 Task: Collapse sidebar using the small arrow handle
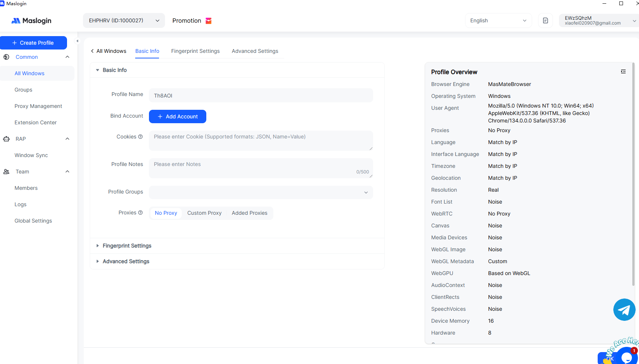point(77,41)
